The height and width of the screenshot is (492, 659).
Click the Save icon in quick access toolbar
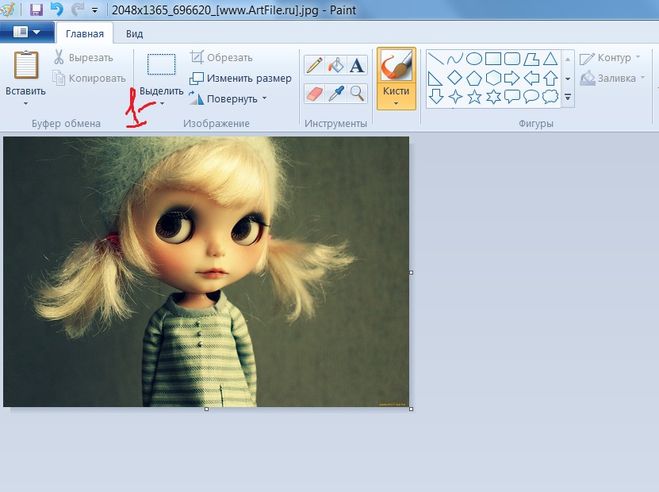click(x=36, y=10)
